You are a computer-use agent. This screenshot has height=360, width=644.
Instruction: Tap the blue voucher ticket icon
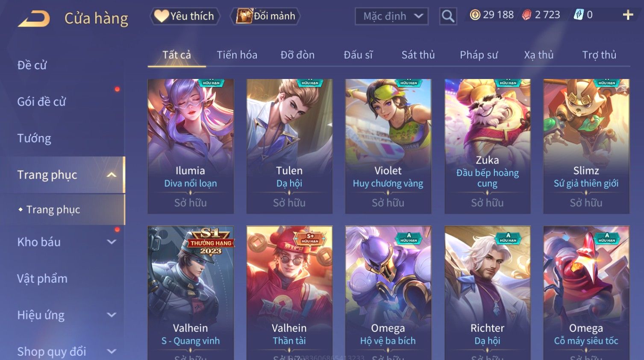coord(578,15)
